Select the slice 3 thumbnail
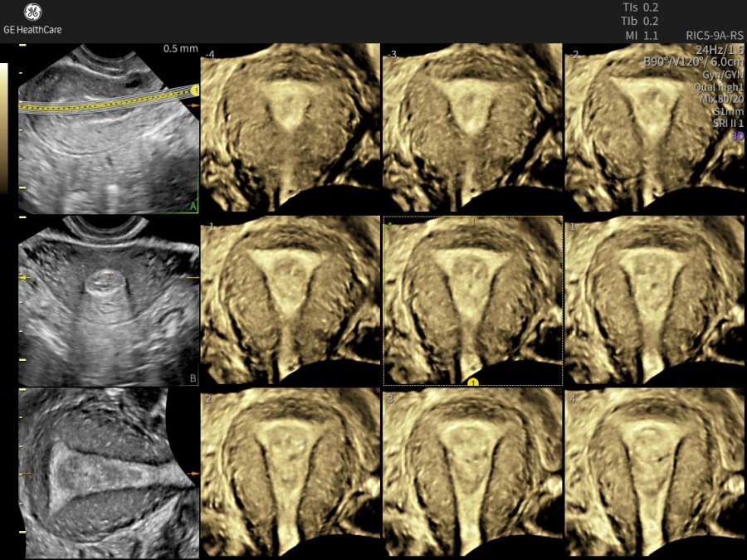 (471, 473)
